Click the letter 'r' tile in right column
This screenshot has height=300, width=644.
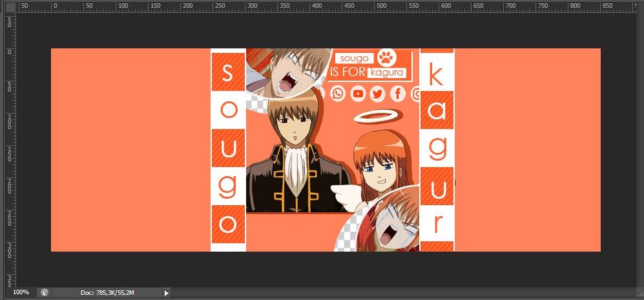click(437, 223)
